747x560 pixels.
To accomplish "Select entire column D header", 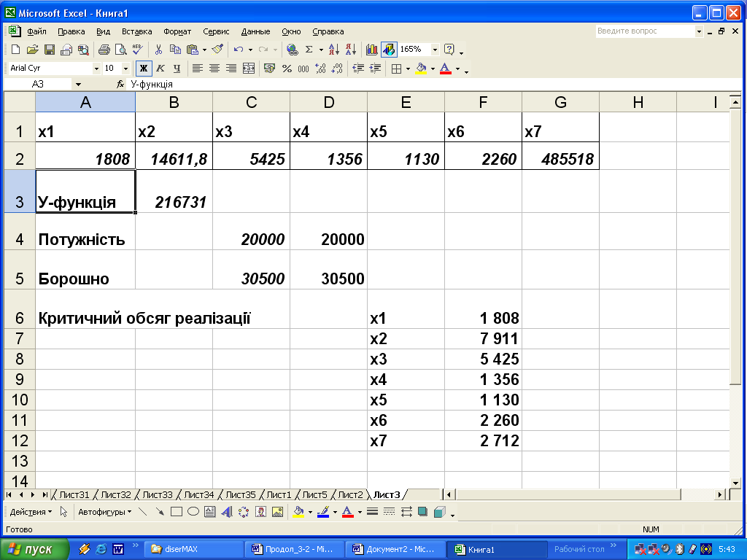I will pos(329,102).
